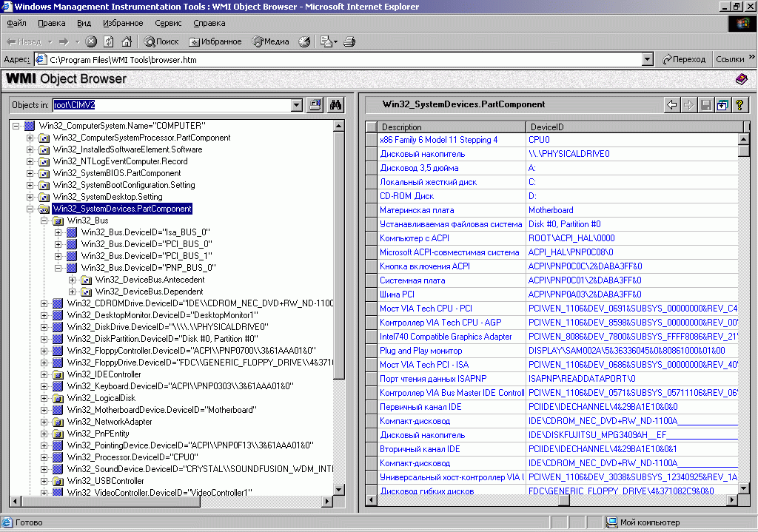Viewport: 758px width, 532px height.
Task: Click the Избранное toolbar button
Action: (215, 41)
